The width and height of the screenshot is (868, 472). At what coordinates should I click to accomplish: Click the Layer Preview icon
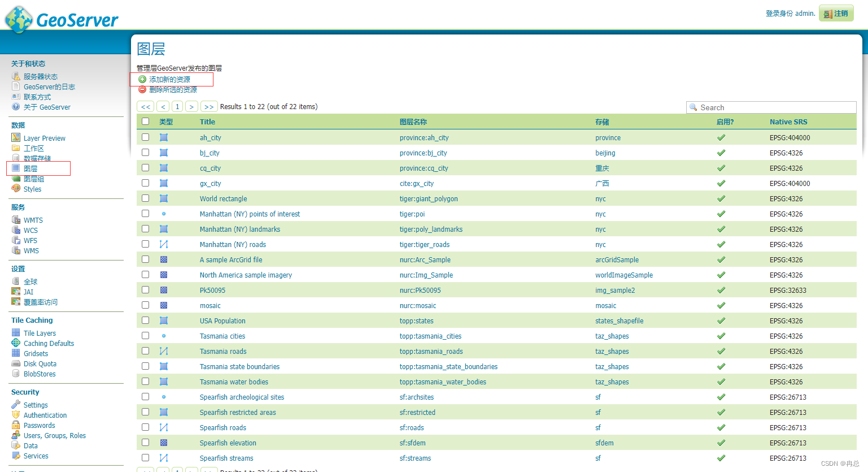coord(16,138)
